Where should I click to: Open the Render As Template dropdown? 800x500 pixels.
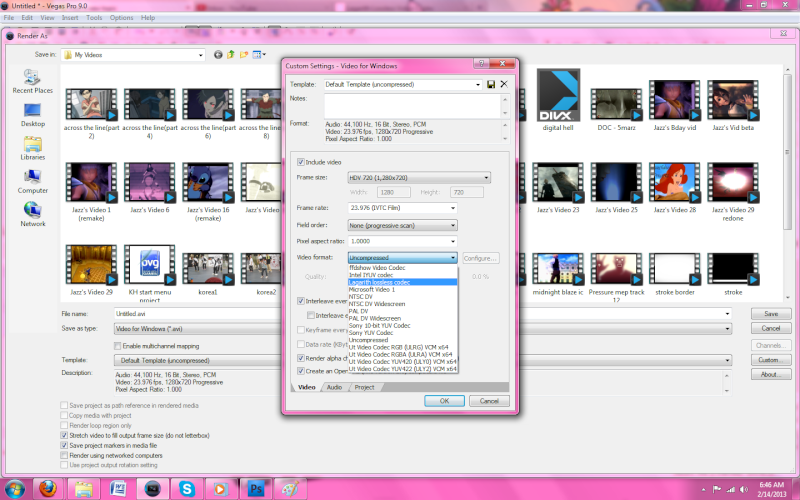coord(423,360)
